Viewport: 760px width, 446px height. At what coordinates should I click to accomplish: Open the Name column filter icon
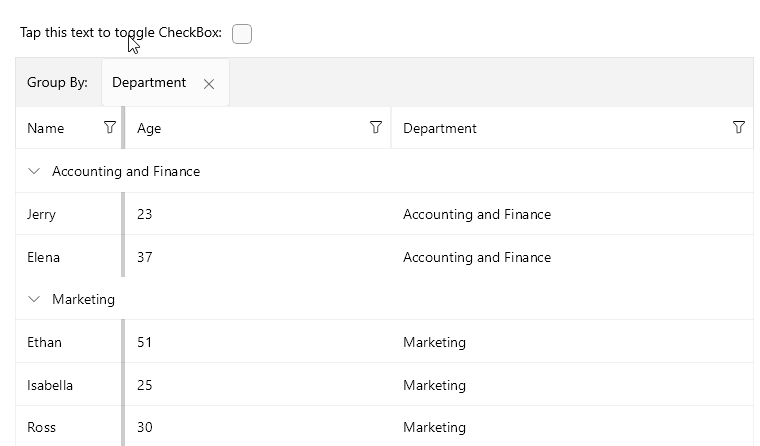tap(110, 127)
